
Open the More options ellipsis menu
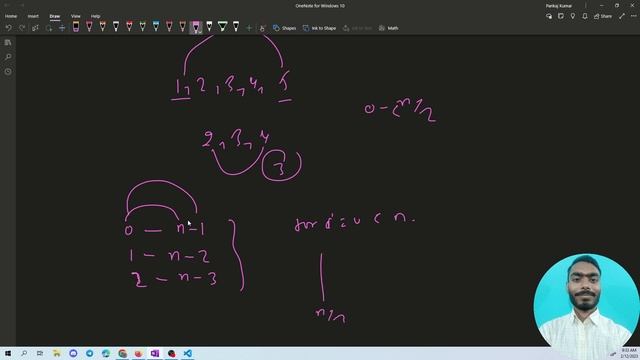coord(633,16)
